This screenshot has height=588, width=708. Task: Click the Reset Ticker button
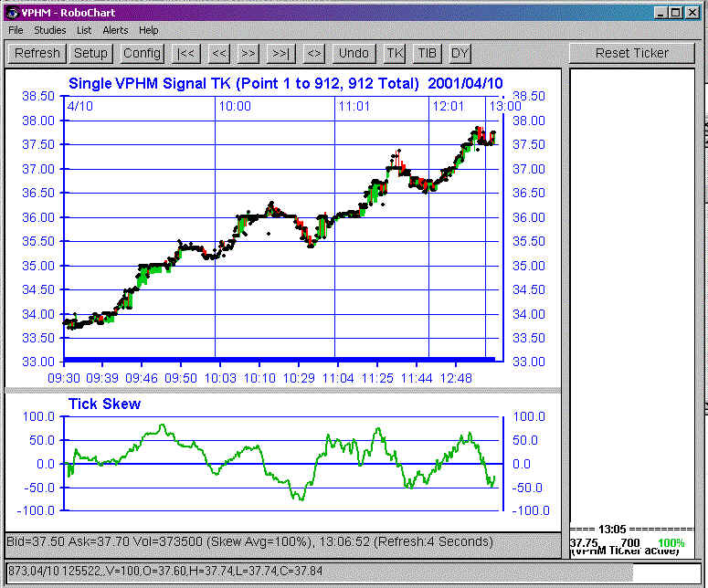pos(631,53)
